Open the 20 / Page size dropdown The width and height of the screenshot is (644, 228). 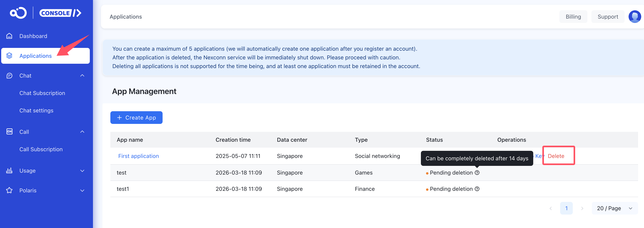coord(614,208)
